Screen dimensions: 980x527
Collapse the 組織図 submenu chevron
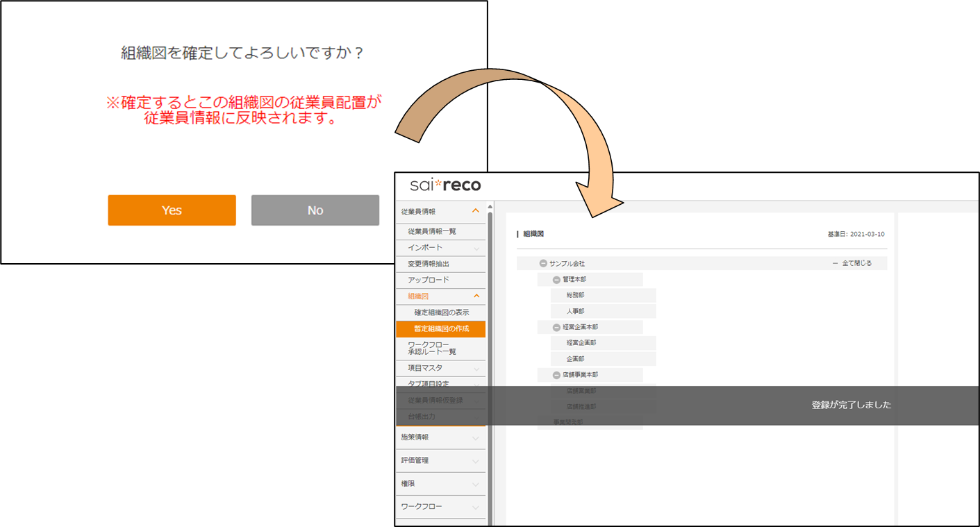tap(476, 296)
